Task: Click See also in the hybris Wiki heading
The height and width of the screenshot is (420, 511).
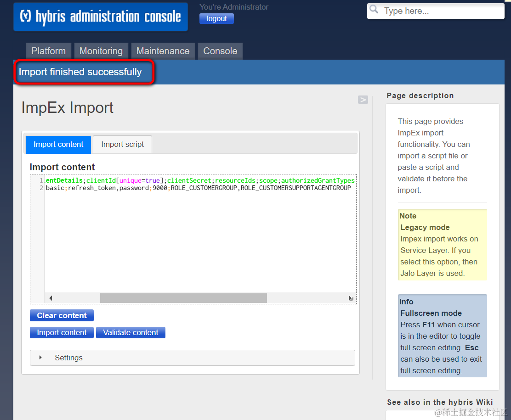Action: [x=440, y=403]
